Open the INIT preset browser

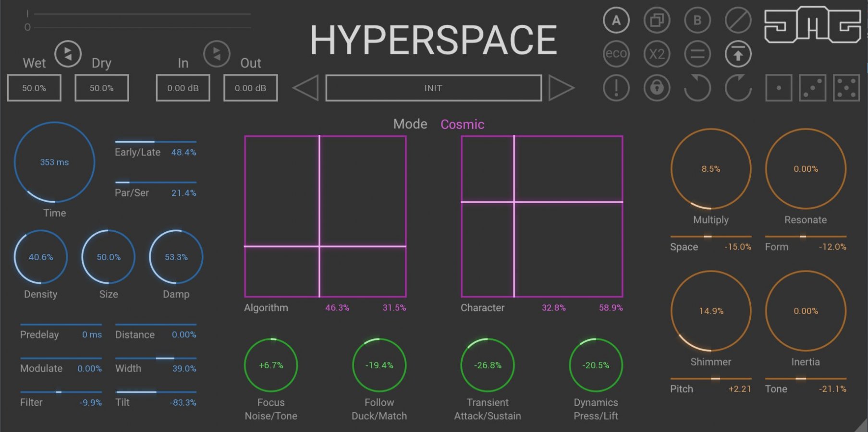coord(433,88)
